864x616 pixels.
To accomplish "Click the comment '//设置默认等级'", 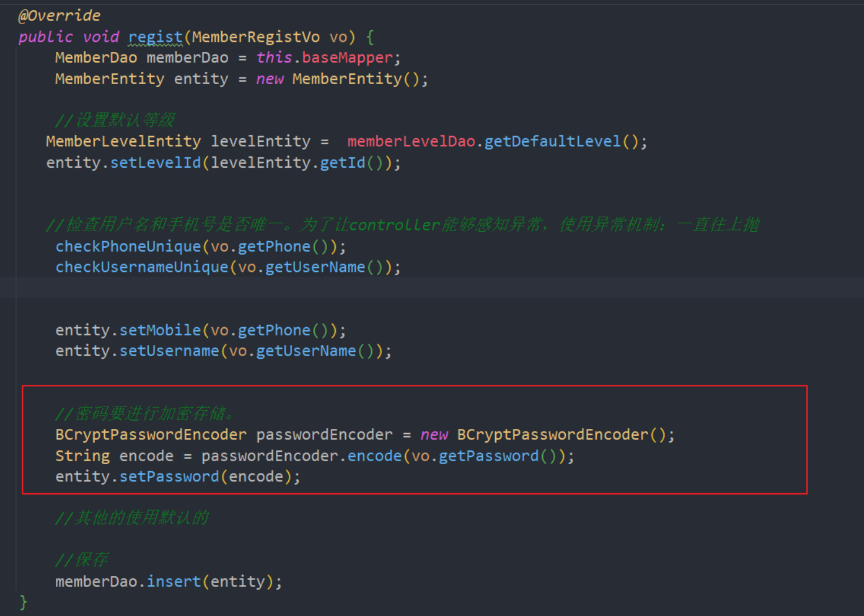I will click(115, 121).
